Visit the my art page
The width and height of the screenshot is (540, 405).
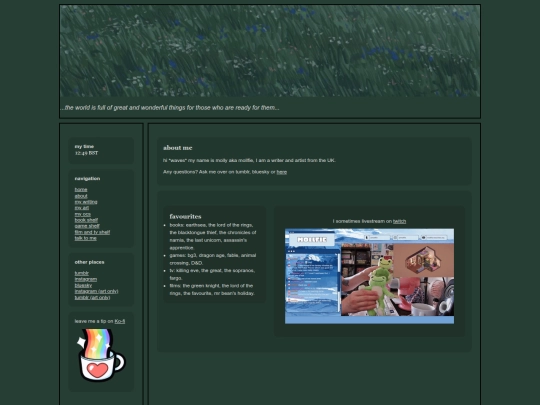pos(82,208)
